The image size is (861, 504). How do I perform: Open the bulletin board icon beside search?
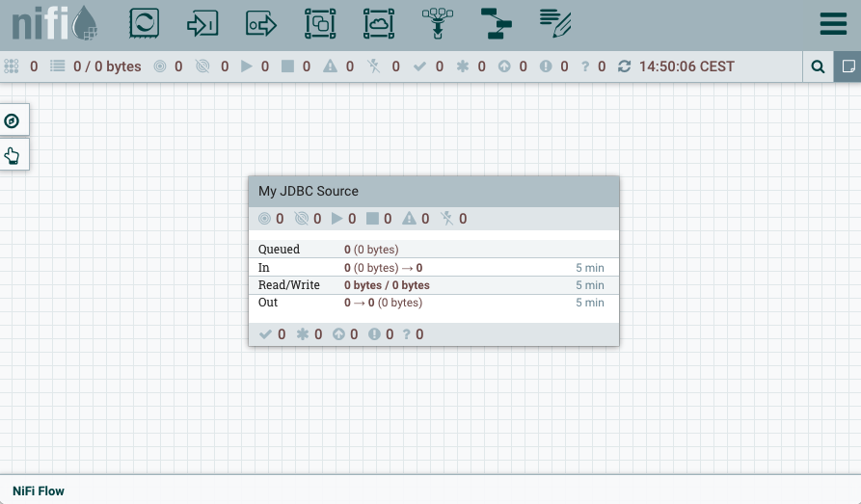click(848, 66)
